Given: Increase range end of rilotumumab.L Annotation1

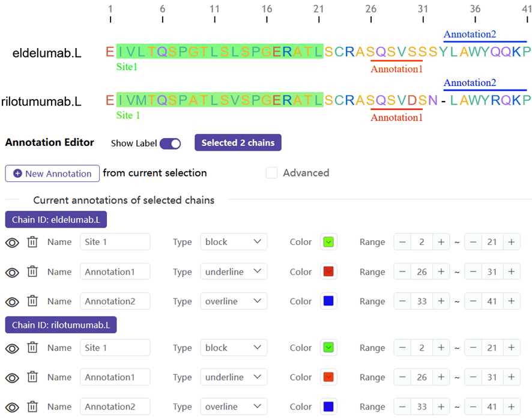Looking at the screenshot, I should pyautogui.click(x=512, y=377).
